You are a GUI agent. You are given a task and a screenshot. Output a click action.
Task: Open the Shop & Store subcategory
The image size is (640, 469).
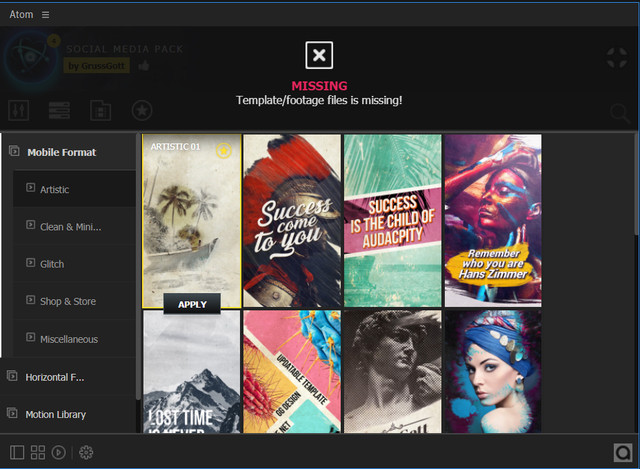74,301
